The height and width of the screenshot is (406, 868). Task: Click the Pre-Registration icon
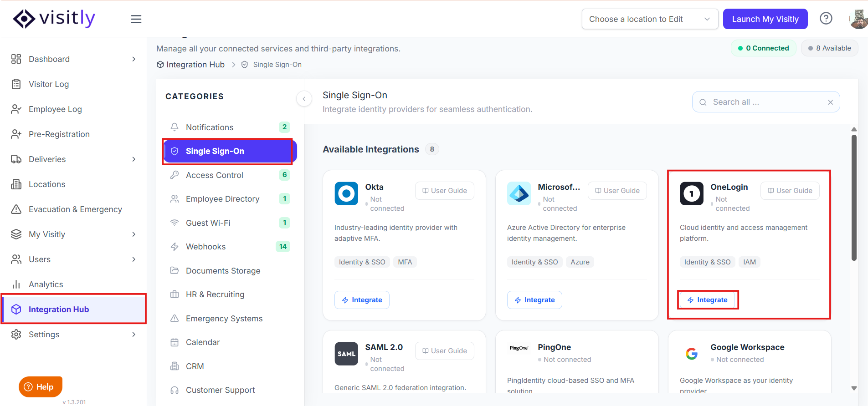coord(16,134)
